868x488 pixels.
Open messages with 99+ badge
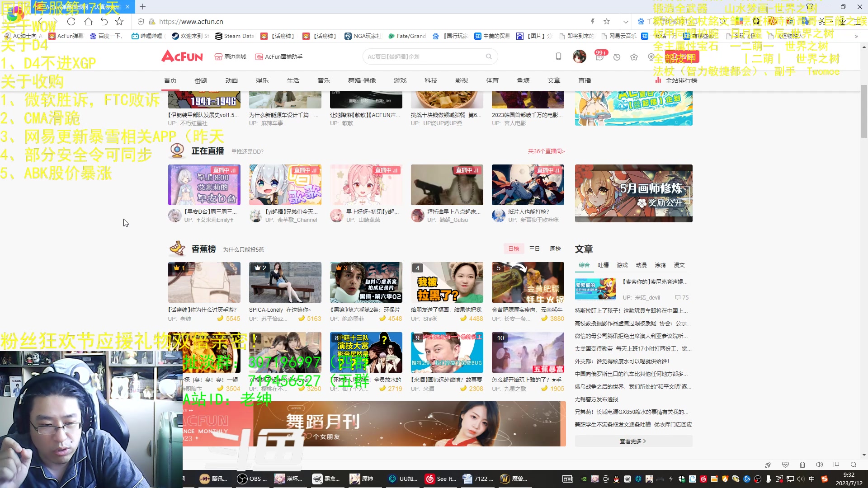click(x=600, y=56)
